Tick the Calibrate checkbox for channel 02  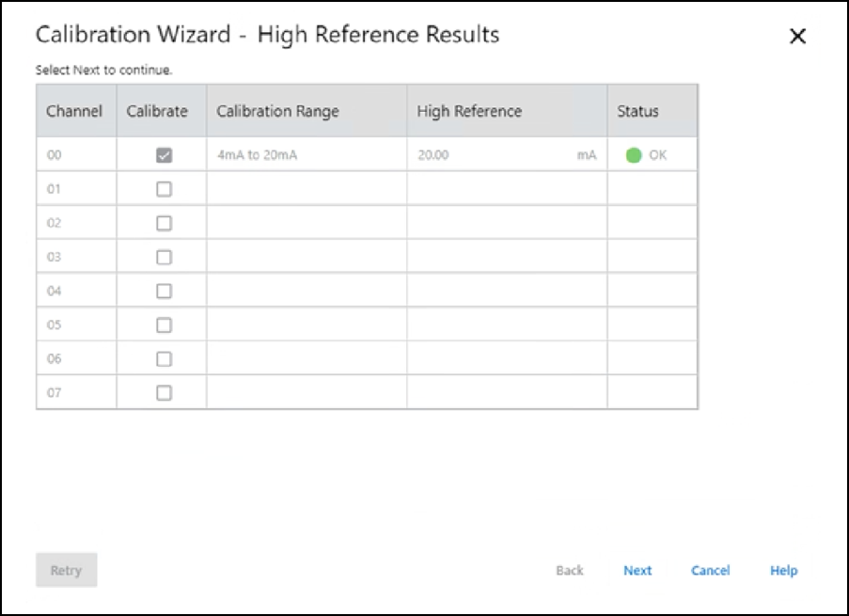click(x=164, y=223)
